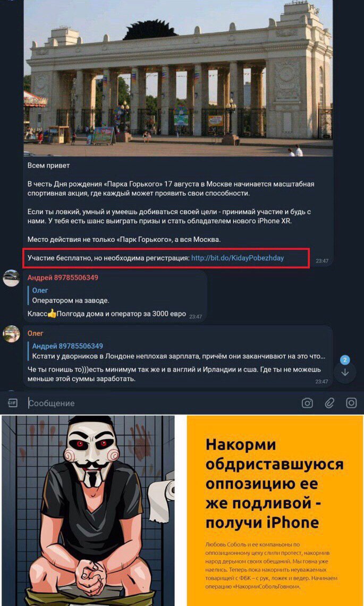The image size is (364, 606).
Task: Open sender name Андрей 89785506349
Action: point(63,277)
